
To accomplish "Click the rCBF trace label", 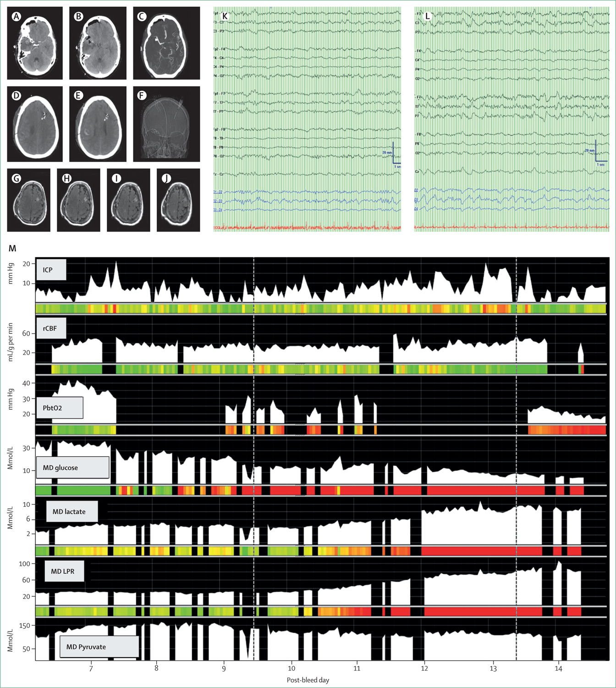I will pos(51,328).
